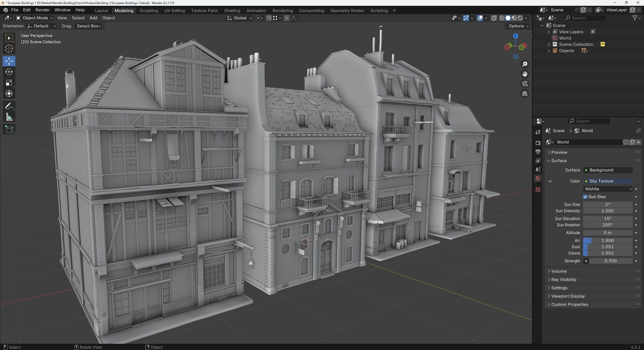Open the View Layer properties tab
This screenshot has width=644, height=350.
538,161
